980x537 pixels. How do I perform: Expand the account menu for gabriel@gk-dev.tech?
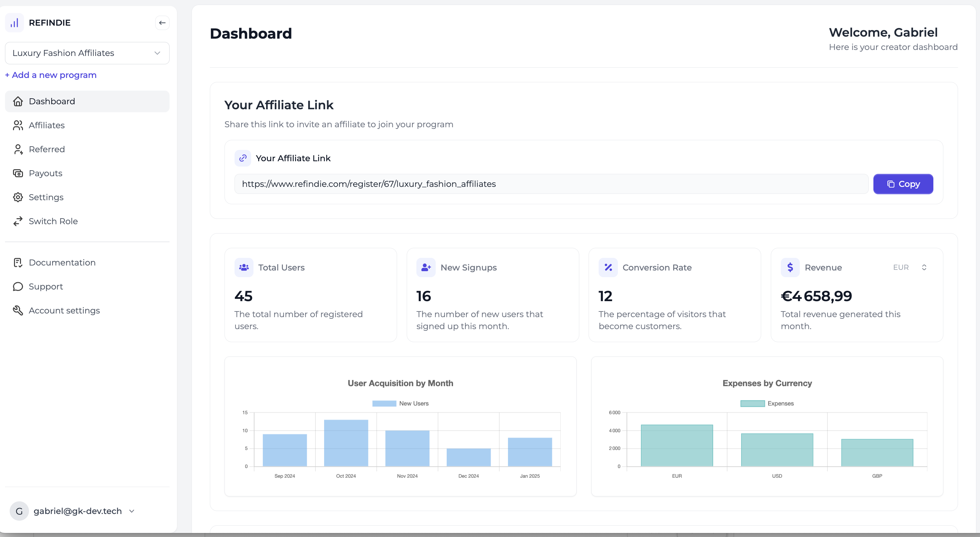(132, 511)
